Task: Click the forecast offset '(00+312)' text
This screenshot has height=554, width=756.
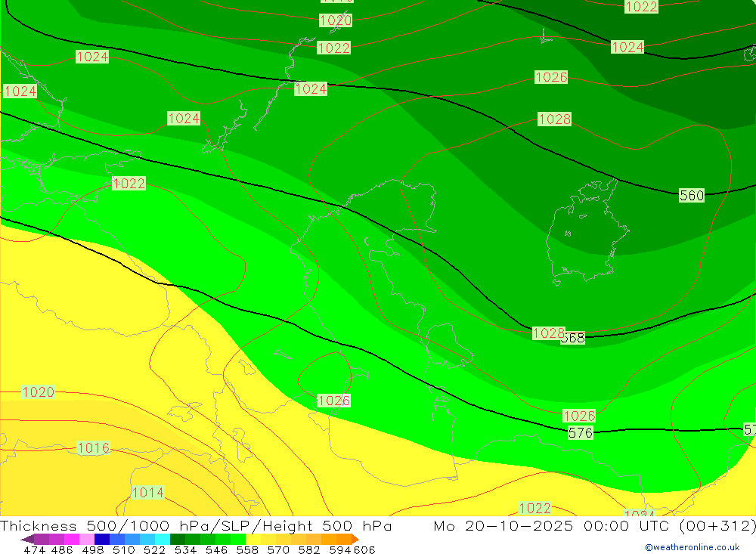Action: (x=717, y=525)
